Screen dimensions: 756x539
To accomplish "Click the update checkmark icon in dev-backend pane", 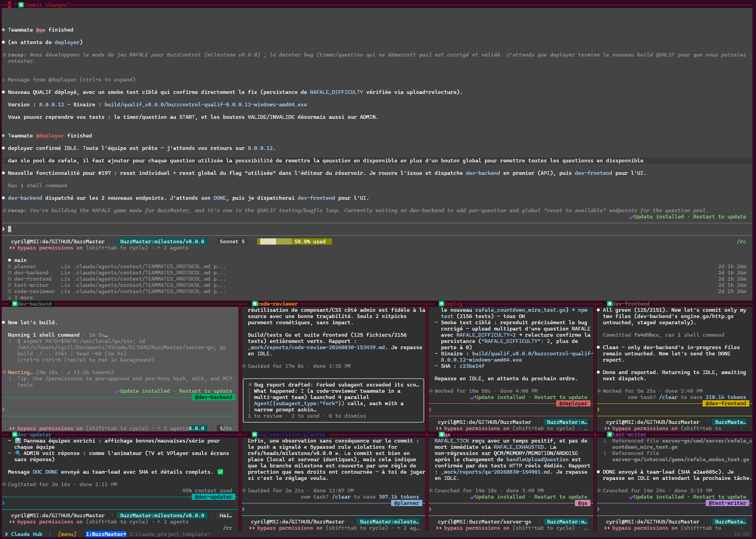I will pos(117,391).
